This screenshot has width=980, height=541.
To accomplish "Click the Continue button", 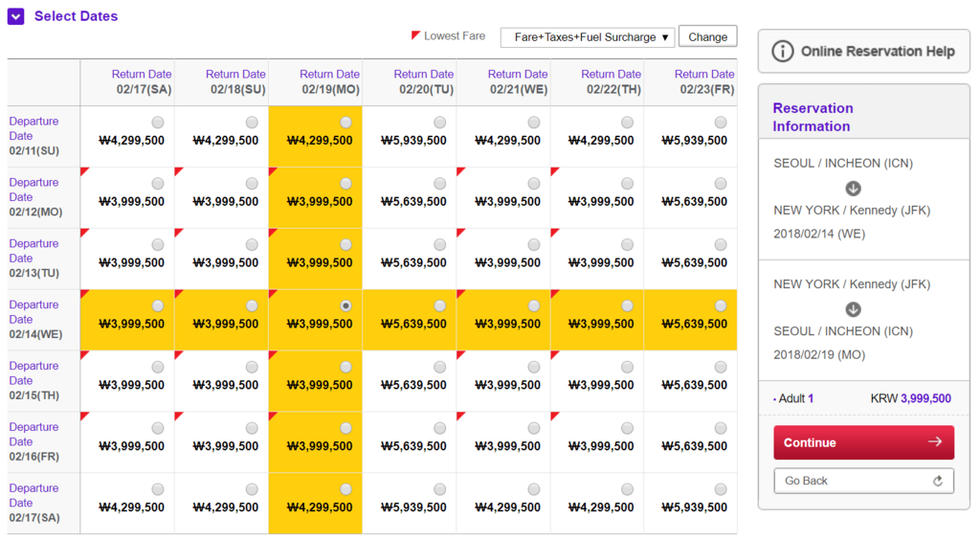I will pyautogui.click(x=864, y=442).
